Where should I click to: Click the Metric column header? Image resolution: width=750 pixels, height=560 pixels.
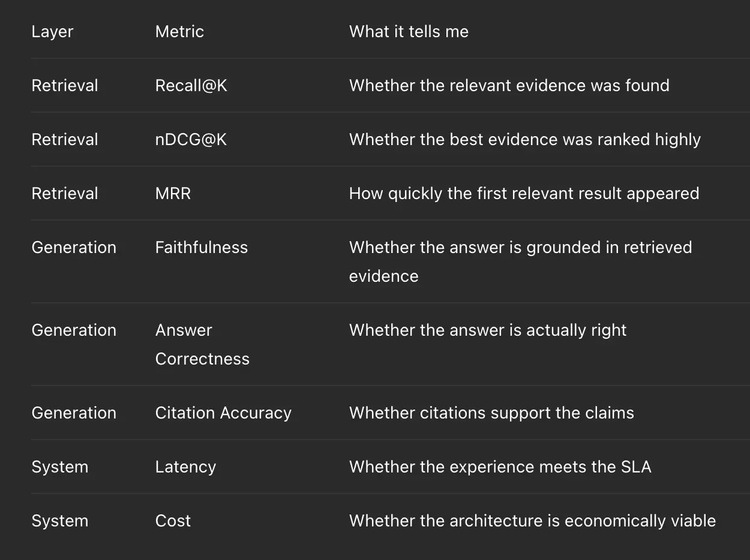tap(179, 32)
